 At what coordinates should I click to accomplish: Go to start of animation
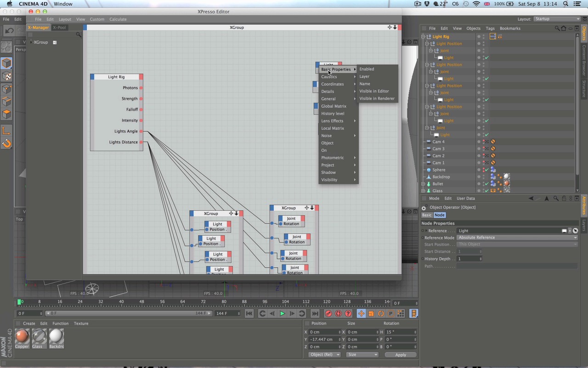tap(249, 313)
